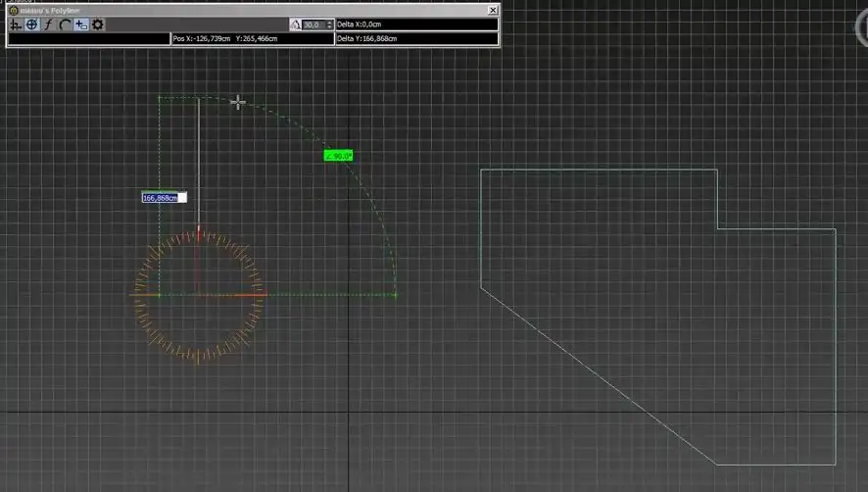Select the italic f function icon
This screenshot has width=868, height=492.
point(48,25)
